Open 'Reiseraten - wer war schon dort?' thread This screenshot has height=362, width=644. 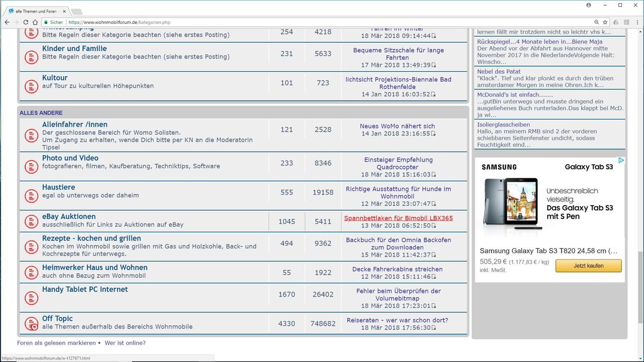[397, 320]
